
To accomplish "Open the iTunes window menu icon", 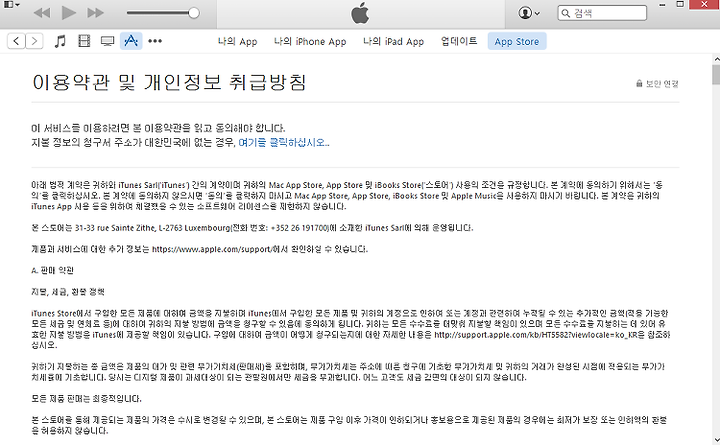I will [11, 5].
